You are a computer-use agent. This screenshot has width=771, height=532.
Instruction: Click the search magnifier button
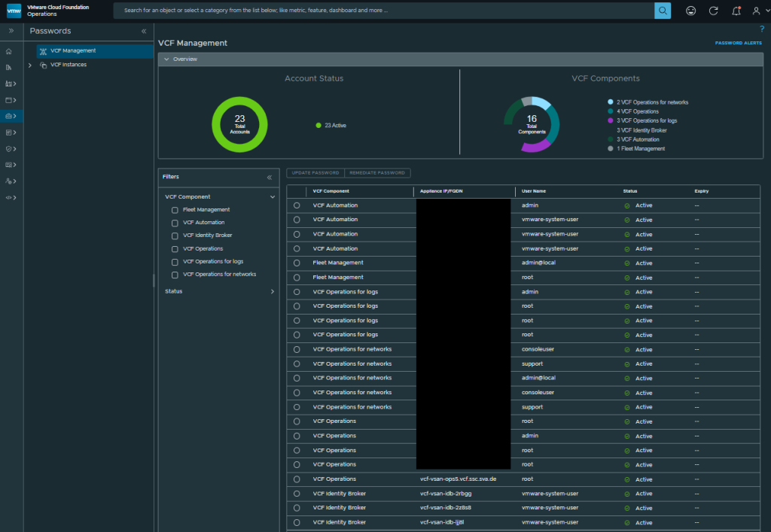tap(662, 11)
